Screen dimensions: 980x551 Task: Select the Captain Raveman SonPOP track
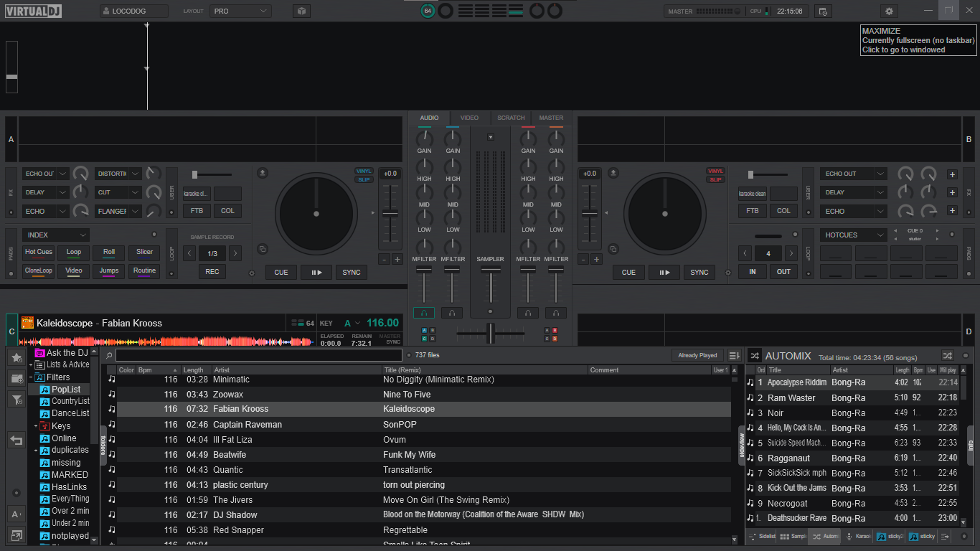click(424, 424)
